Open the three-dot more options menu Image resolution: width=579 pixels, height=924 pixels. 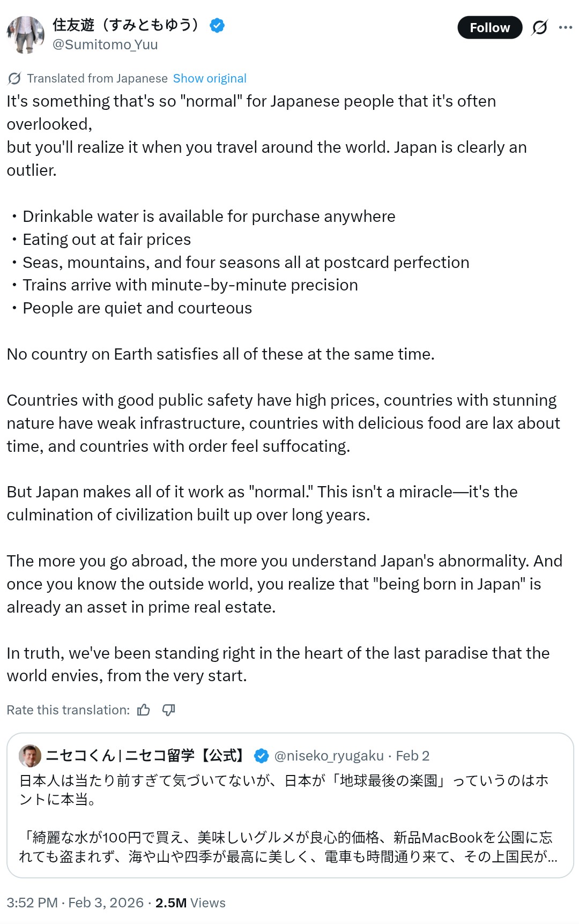pos(565,27)
